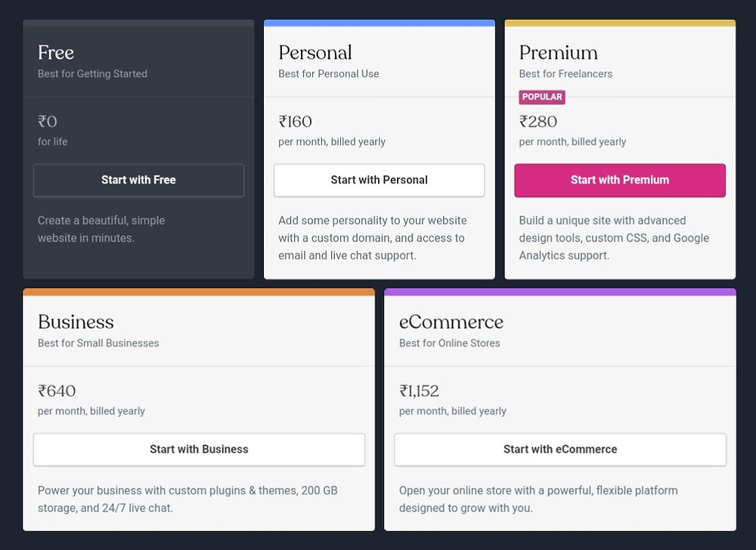756x550 pixels.
Task: Click the orange stripe atop Business card
Action: pos(199,291)
